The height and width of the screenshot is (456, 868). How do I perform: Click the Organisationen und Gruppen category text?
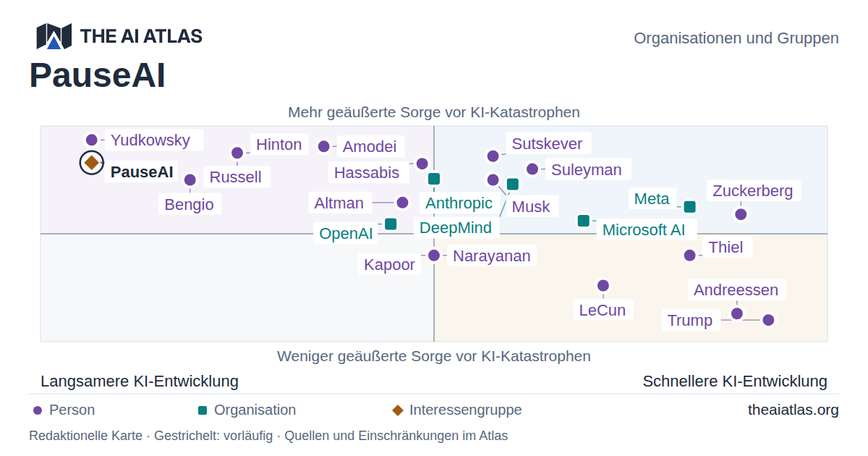tap(736, 38)
